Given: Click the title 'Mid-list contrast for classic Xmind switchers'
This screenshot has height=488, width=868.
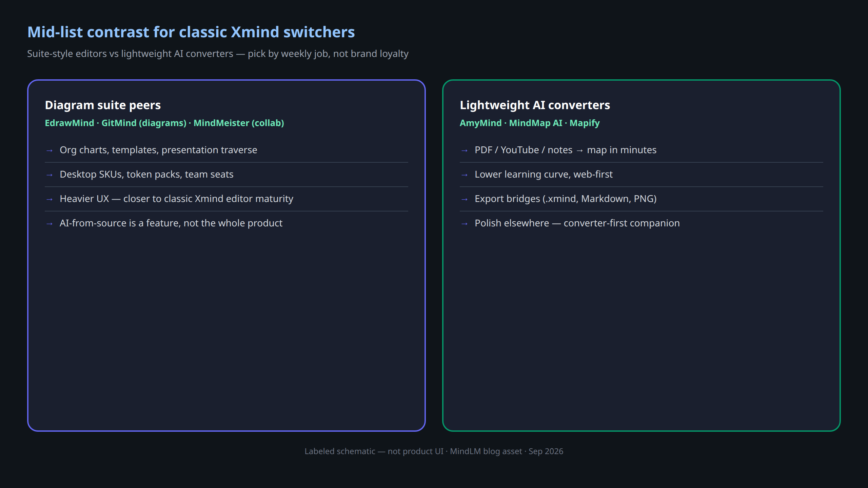Looking at the screenshot, I should click(191, 32).
